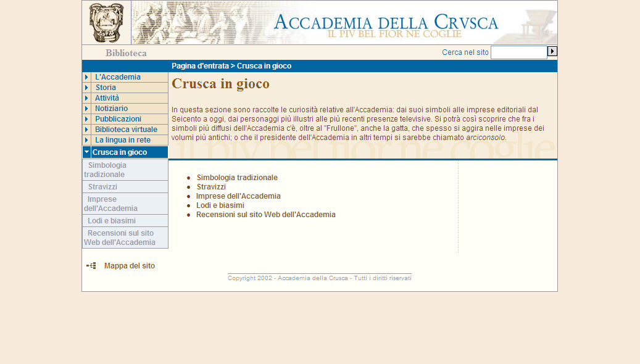Expand the Notiziario arrow
This screenshot has width=640, height=364.
(x=86, y=109)
